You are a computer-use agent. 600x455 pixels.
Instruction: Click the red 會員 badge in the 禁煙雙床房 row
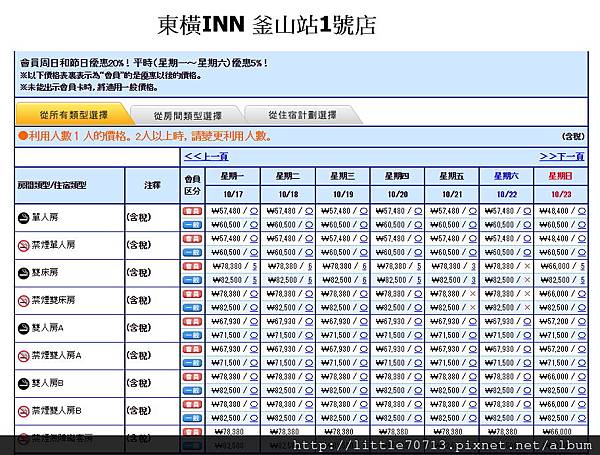[192, 294]
